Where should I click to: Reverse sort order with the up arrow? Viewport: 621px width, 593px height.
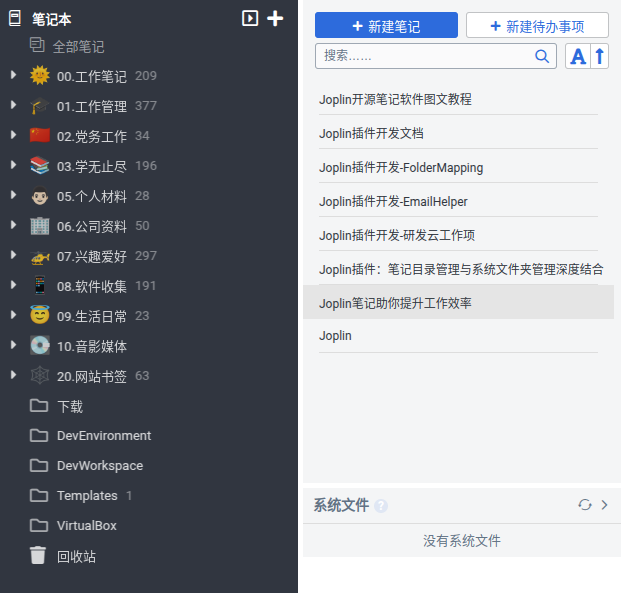point(600,56)
